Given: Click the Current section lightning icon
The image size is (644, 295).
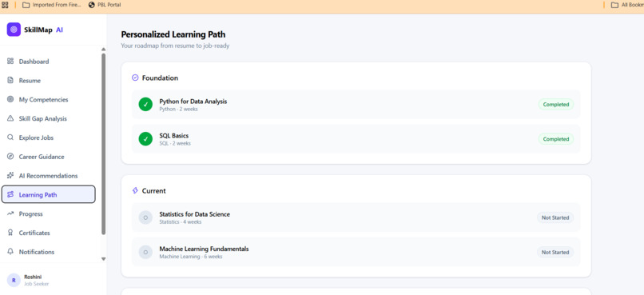Looking at the screenshot, I should tap(135, 190).
